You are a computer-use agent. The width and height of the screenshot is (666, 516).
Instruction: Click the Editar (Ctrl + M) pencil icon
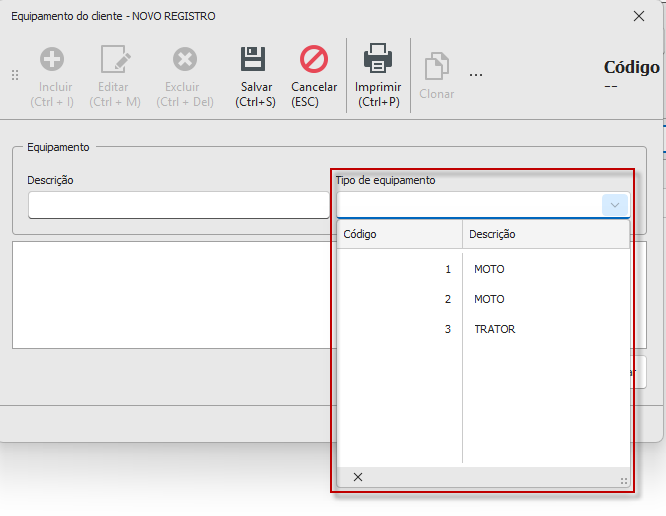point(115,59)
